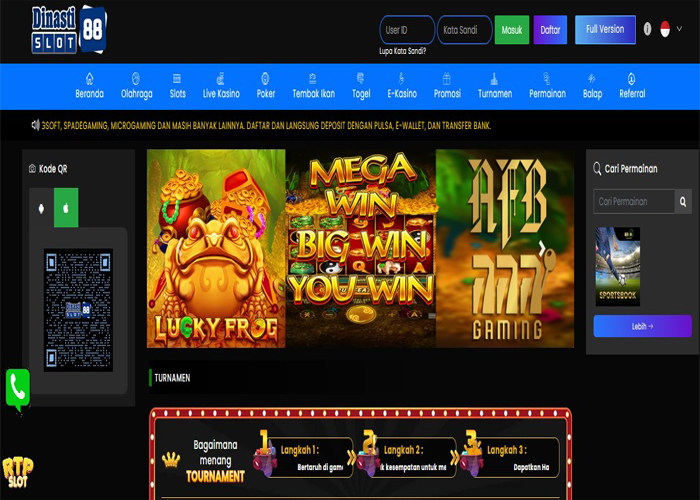Open the Lupa Kata Sandi link
Viewport: 700px width, 500px height.
point(402,51)
